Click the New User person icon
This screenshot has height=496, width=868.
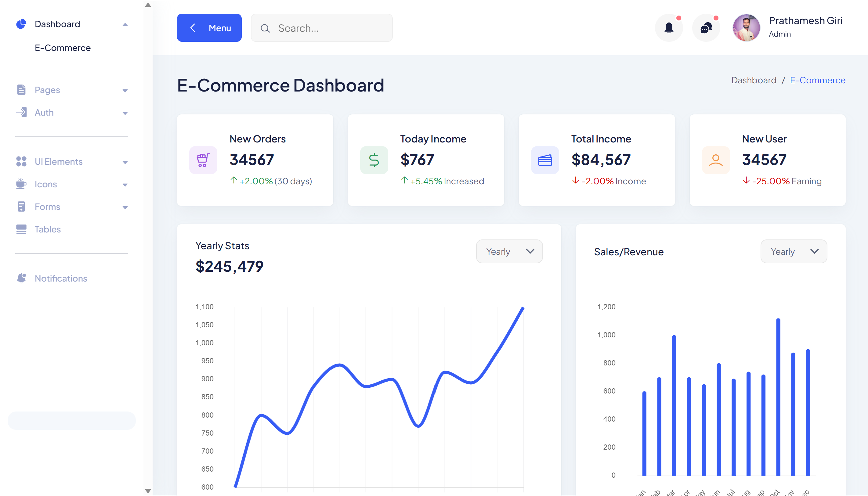[716, 160]
